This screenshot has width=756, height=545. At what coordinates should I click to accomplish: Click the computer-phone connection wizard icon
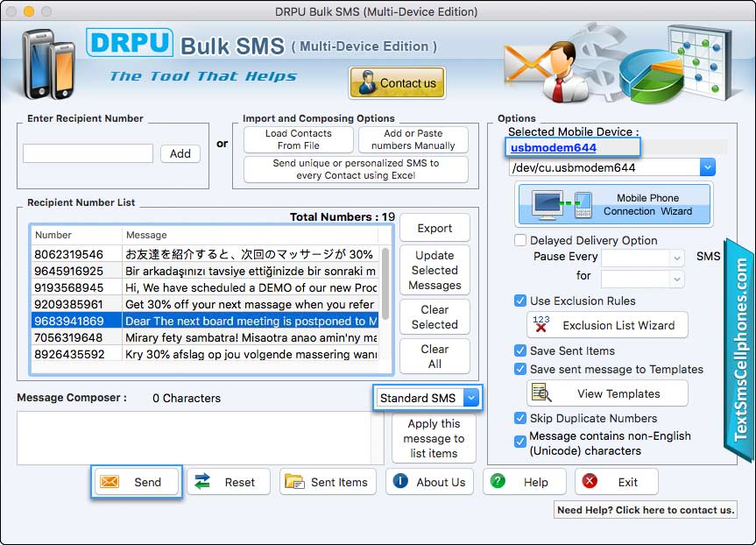pos(562,204)
